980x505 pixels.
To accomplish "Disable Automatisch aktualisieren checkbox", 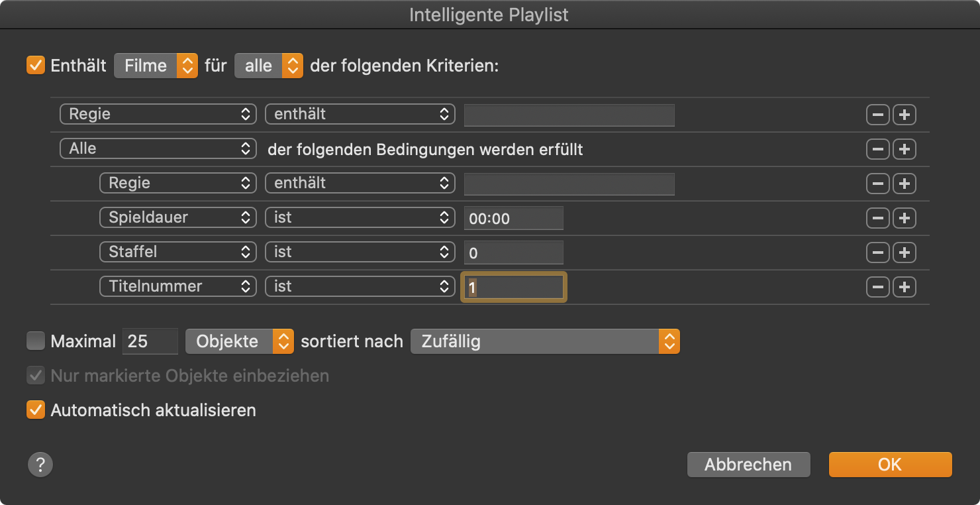I will [36, 410].
